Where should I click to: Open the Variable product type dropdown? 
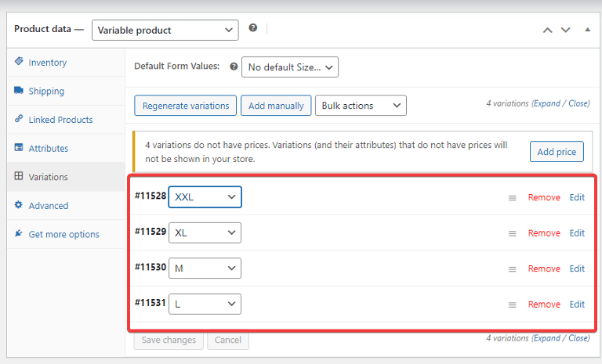pyautogui.click(x=165, y=31)
